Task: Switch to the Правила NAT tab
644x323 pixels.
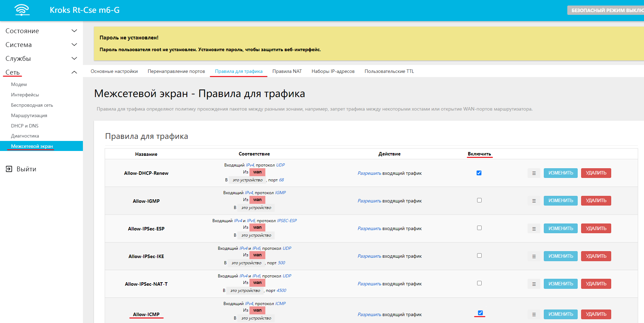Action: (x=287, y=71)
